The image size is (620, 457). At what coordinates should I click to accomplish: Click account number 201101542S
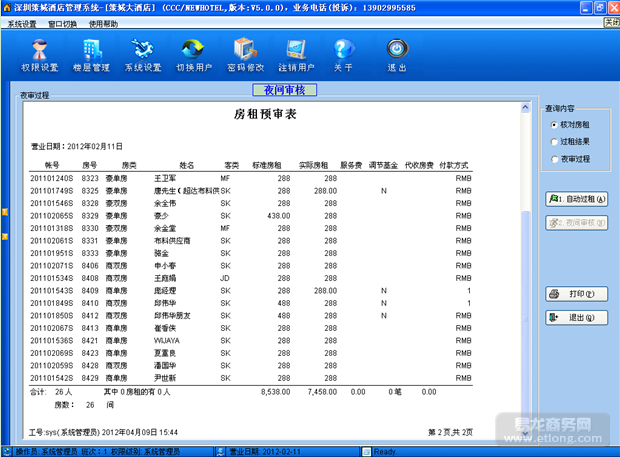coord(52,378)
